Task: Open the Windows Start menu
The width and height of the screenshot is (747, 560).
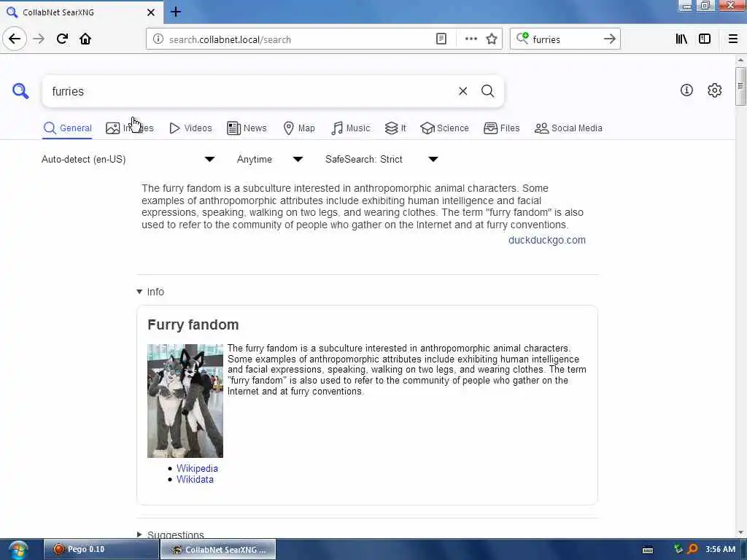Action: (18, 550)
